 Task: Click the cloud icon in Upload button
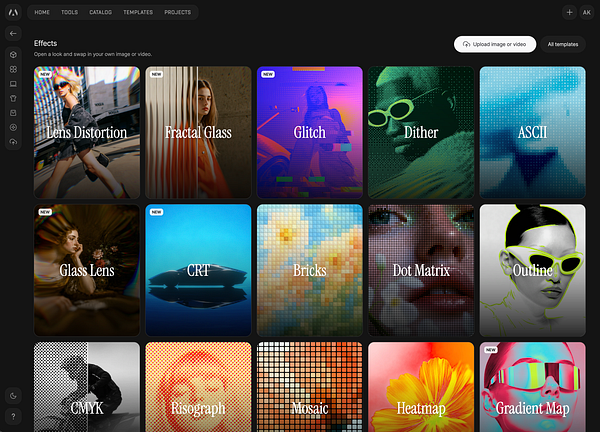coord(466,44)
